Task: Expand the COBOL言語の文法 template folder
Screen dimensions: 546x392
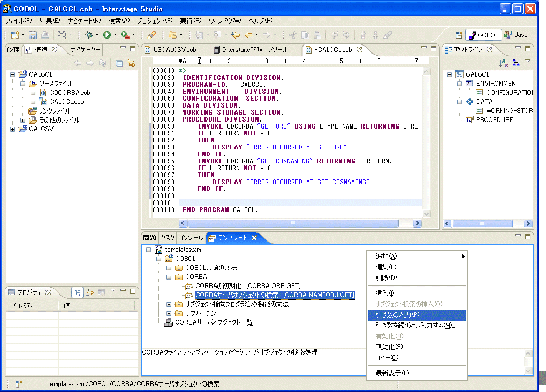Action: tap(169, 268)
